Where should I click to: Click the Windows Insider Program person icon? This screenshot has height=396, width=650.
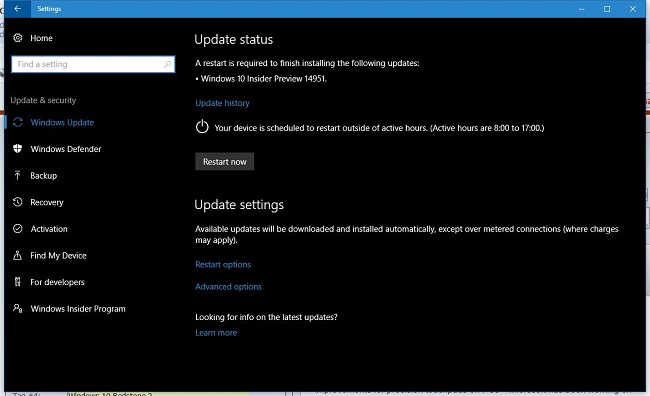pos(17,309)
